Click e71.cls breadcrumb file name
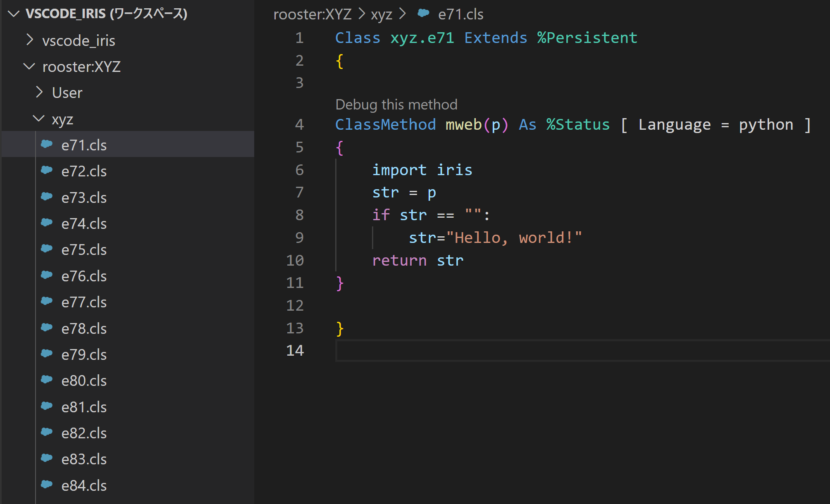 pos(460,14)
